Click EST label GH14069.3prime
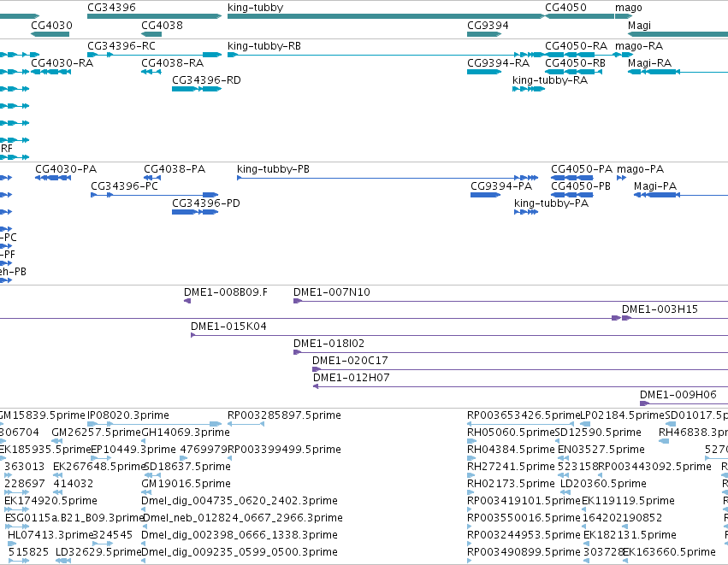Image resolution: width=728 pixels, height=565 pixels. (x=186, y=433)
